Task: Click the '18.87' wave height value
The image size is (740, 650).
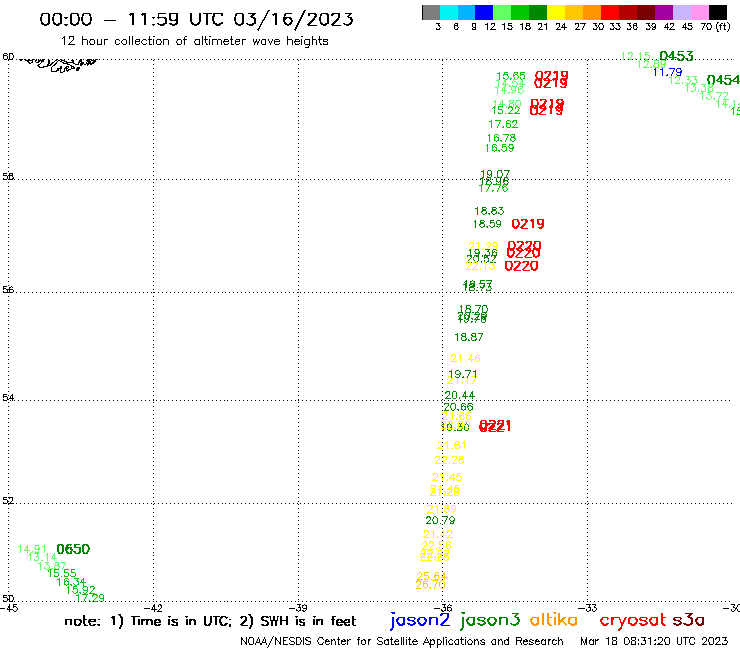Action: click(x=469, y=337)
